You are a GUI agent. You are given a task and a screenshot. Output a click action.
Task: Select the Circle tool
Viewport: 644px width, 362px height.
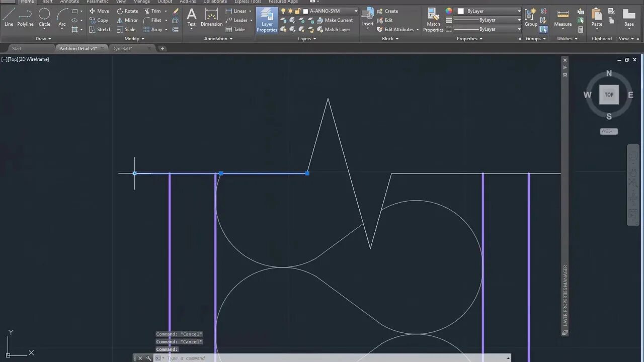pyautogui.click(x=44, y=17)
